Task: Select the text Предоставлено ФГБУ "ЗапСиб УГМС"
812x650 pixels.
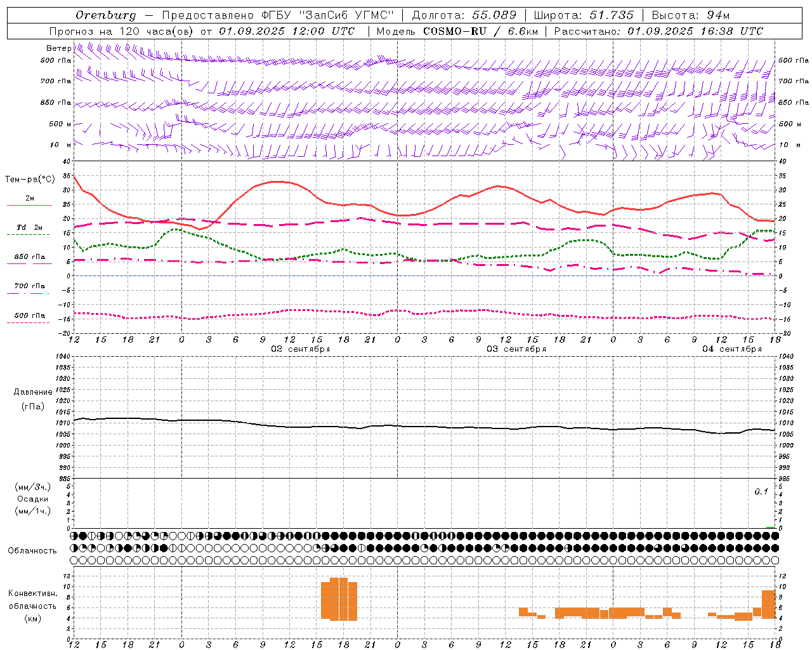Action: (278, 15)
